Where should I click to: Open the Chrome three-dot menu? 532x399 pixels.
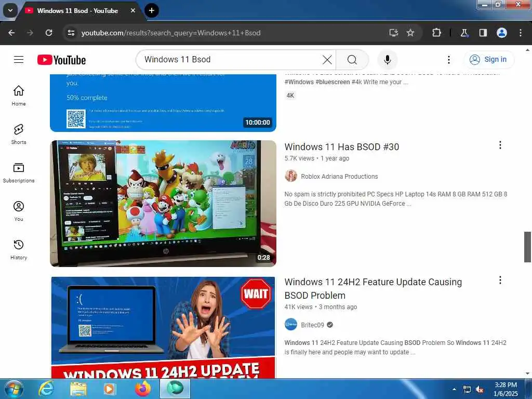tap(521, 33)
